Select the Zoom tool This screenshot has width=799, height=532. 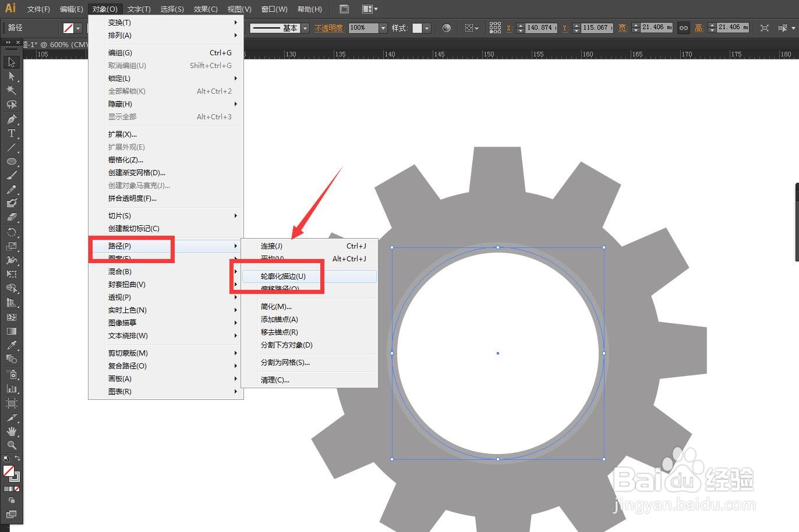[11, 445]
